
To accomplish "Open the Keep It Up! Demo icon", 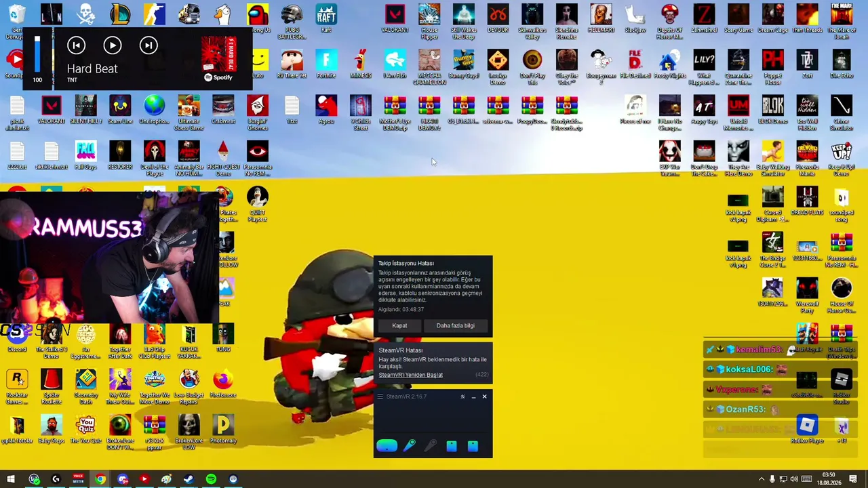I will pos(842,159).
